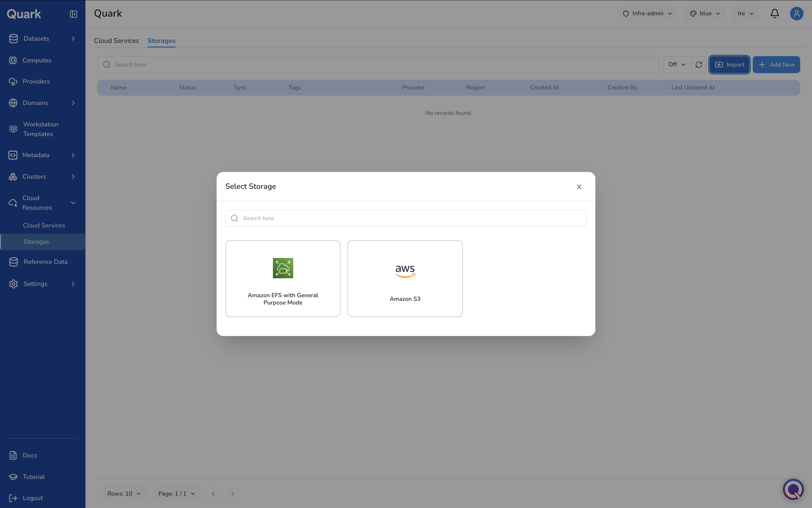Switch to the Cloud Services tab
Image resolution: width=812 pixels, height=508 pixels.
pyautogui.click(x=116, y=41)
